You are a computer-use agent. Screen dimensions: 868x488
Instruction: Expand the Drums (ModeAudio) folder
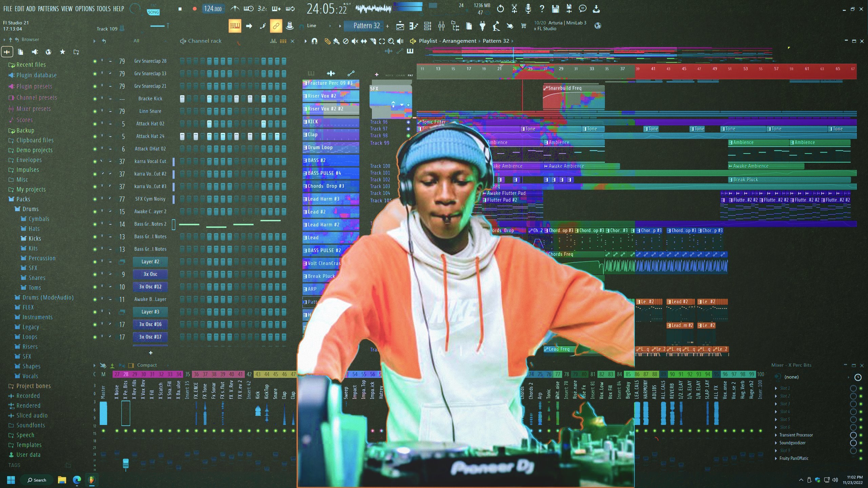(x=48, y=298)
